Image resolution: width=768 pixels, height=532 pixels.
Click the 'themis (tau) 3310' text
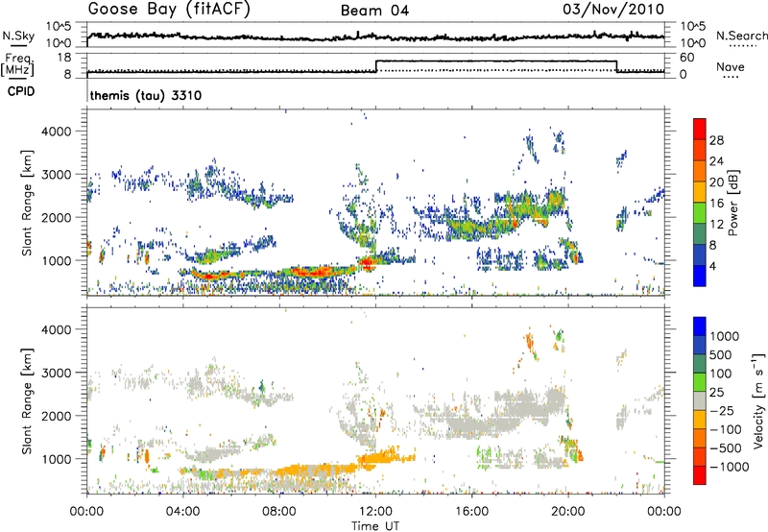146,95
